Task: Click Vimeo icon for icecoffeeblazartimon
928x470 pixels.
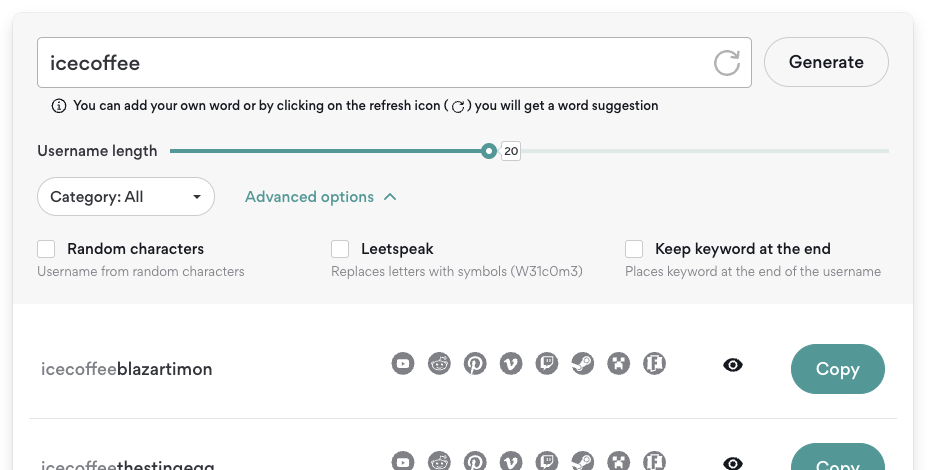Action: (511, 364)
